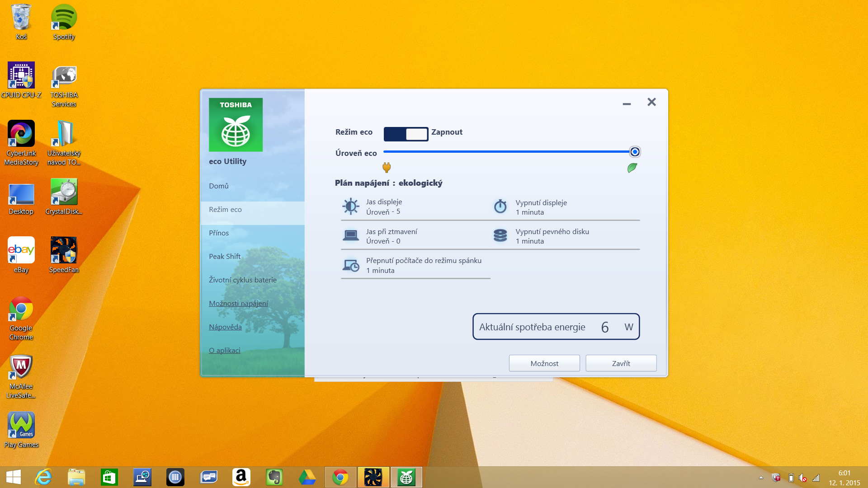Open SpeedFan from the taskbar
868x488 pixels.
click(x=373, y=477)
